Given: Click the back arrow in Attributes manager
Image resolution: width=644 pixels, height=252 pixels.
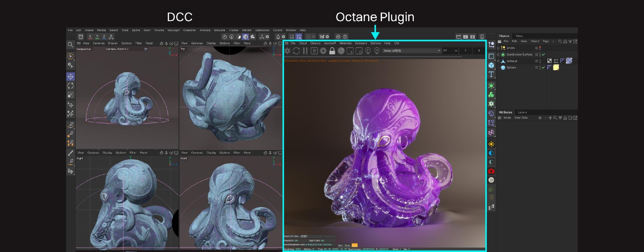Looking at the screenshot, I should coord(540,118).
